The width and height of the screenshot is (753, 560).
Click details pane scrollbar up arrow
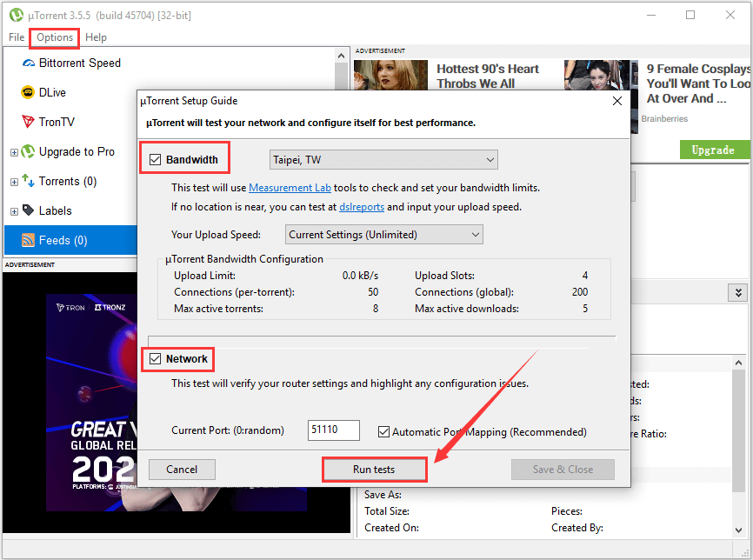pyautogui.click(x=738, y=363)
